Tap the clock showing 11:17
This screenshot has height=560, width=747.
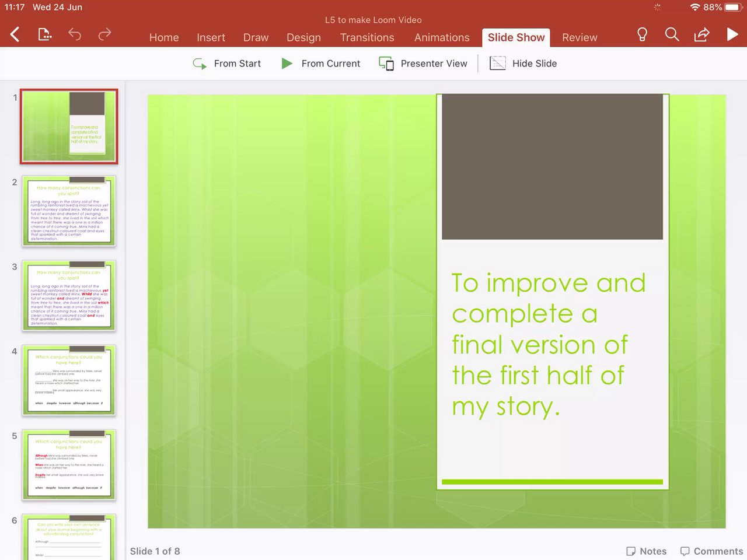point(15,7)
